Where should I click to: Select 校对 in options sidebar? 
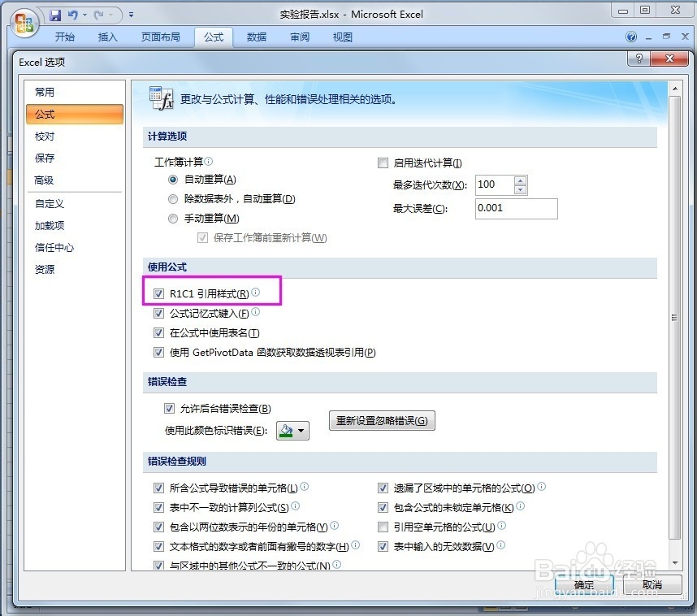tap(75, 137)
